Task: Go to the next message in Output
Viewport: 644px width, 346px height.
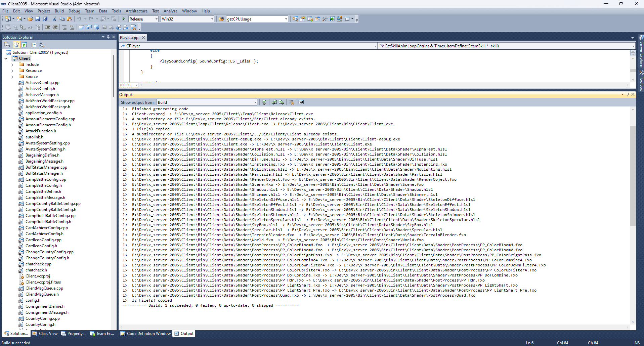Action: point(282,102)
